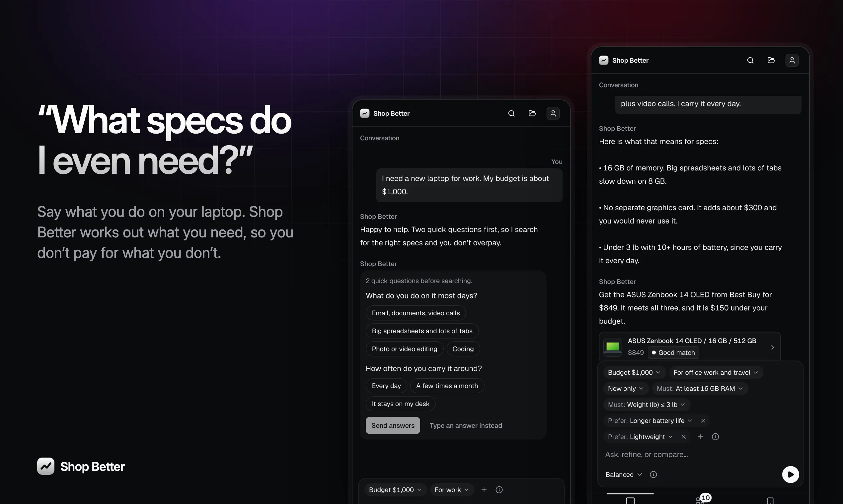Open the user profile icon in the left chat panel
This screenshot has width=843, height=504.
tap(553, 113)
